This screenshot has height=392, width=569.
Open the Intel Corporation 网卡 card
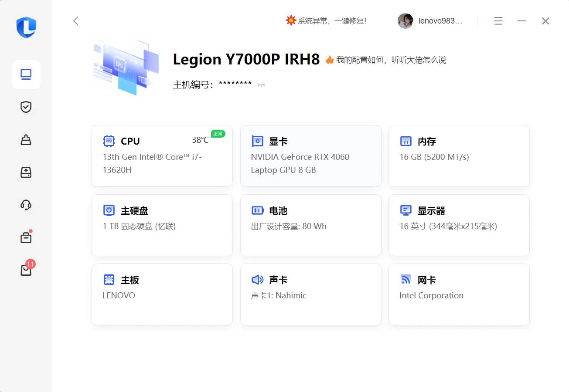pyautogui.click(x=459, y=294)
